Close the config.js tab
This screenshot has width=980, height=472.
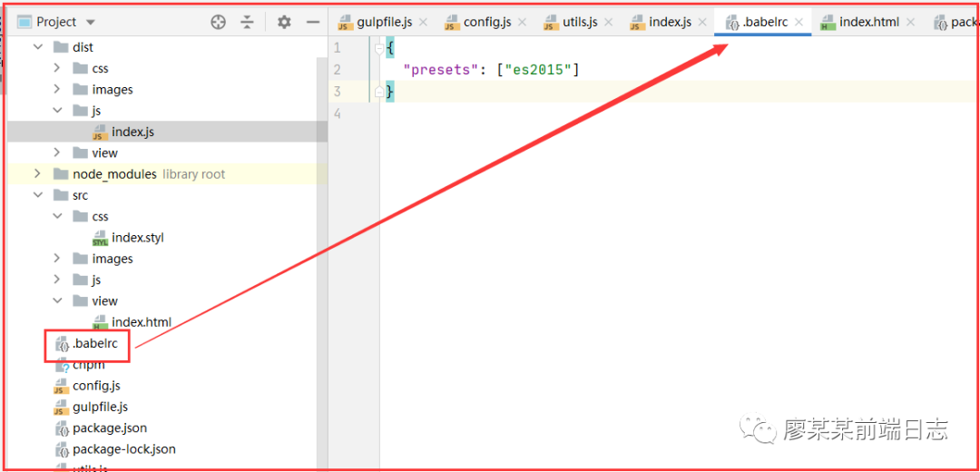point(523,22)
